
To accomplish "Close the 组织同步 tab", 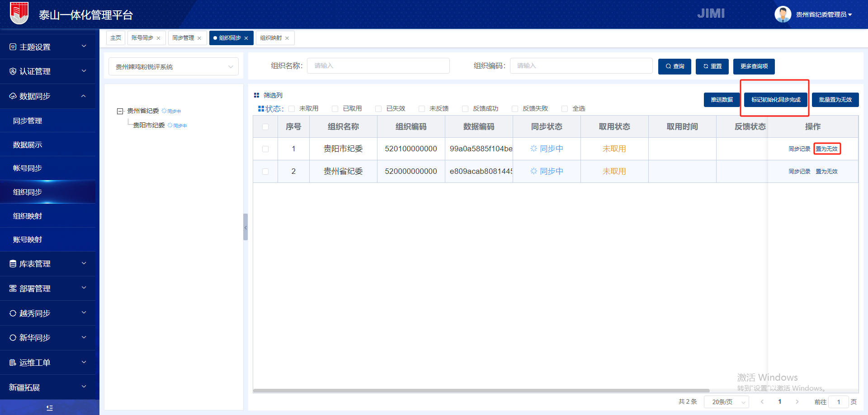I will 246,38.
